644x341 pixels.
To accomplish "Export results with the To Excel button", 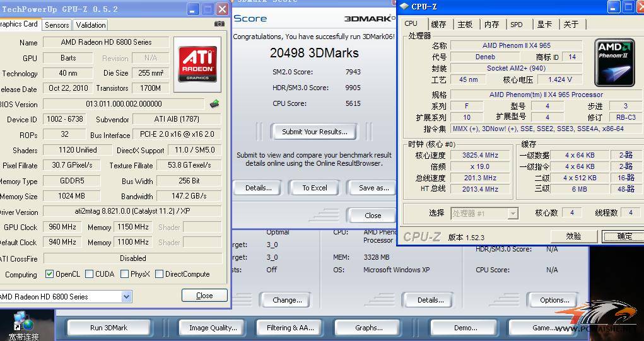I will point(314,188).
